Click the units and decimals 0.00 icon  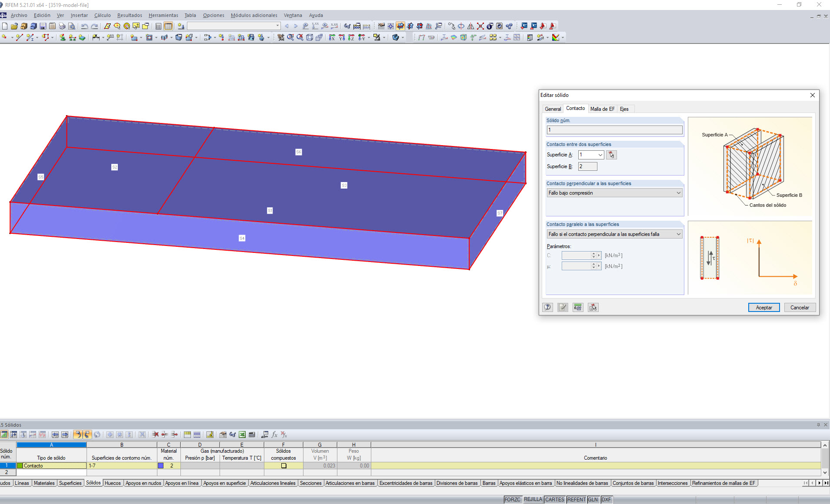(x=578, y=307)
